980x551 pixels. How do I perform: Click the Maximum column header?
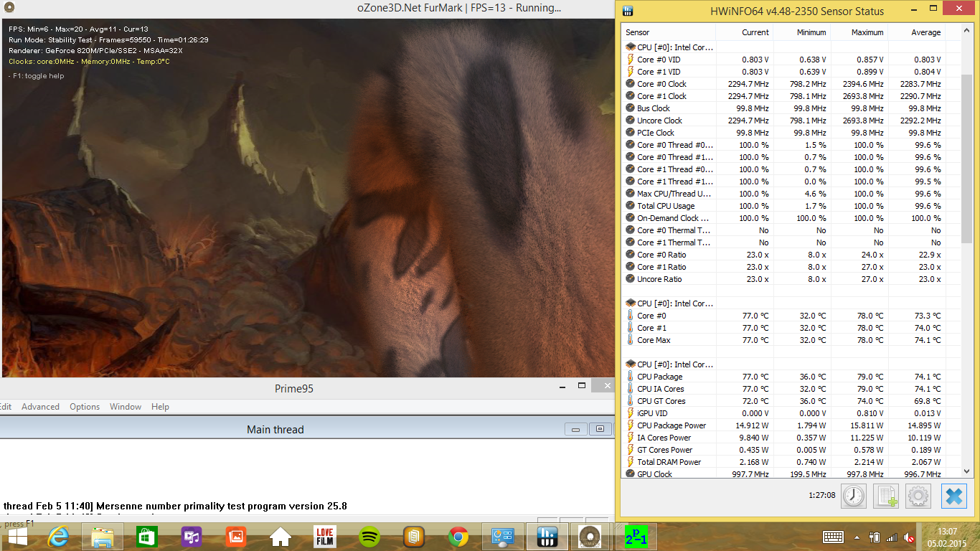859,32
